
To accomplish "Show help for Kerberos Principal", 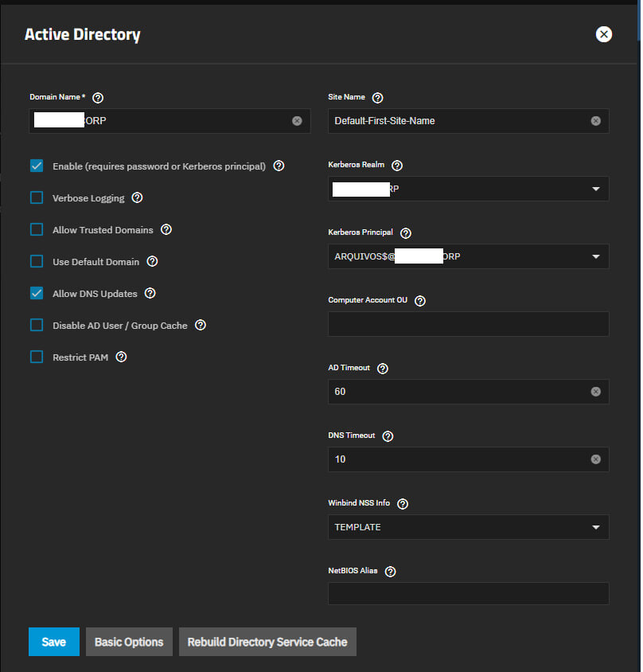I will 406,233.
